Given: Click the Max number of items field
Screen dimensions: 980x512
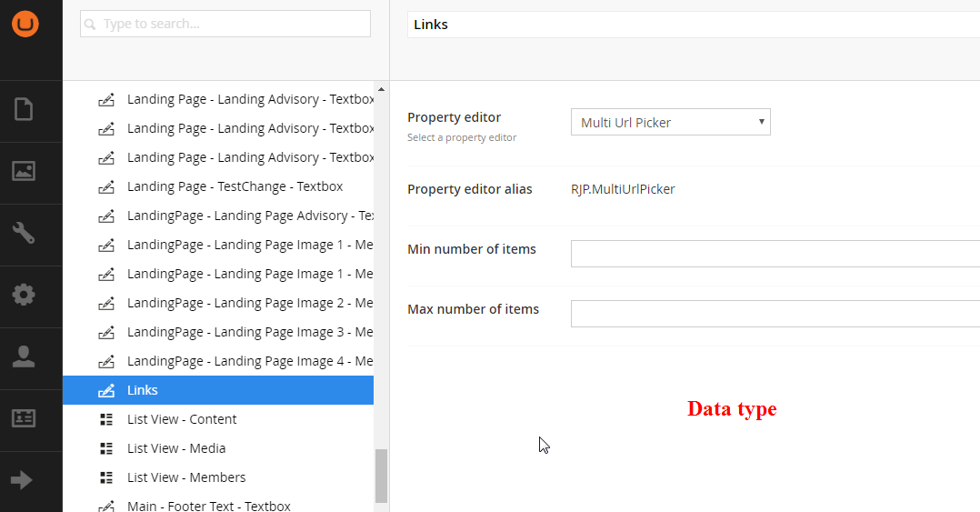Looking at the screenshot, I should pyautogui.click(x=775, y=313).
